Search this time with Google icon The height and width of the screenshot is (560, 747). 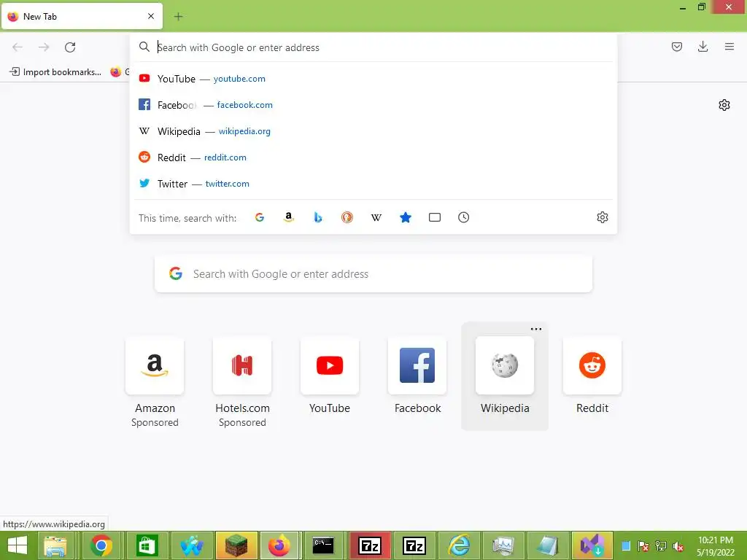260,217
